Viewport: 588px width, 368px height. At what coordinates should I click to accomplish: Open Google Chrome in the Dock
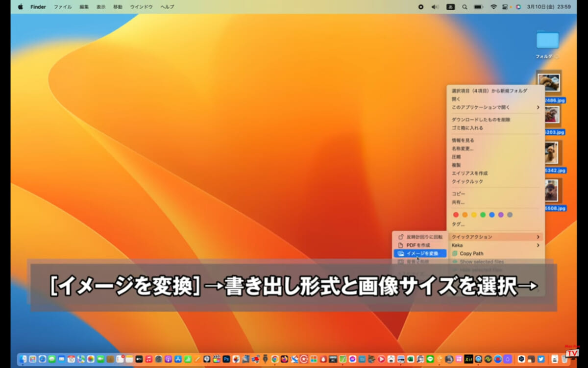pyautogui.click(x=275, y=359)
